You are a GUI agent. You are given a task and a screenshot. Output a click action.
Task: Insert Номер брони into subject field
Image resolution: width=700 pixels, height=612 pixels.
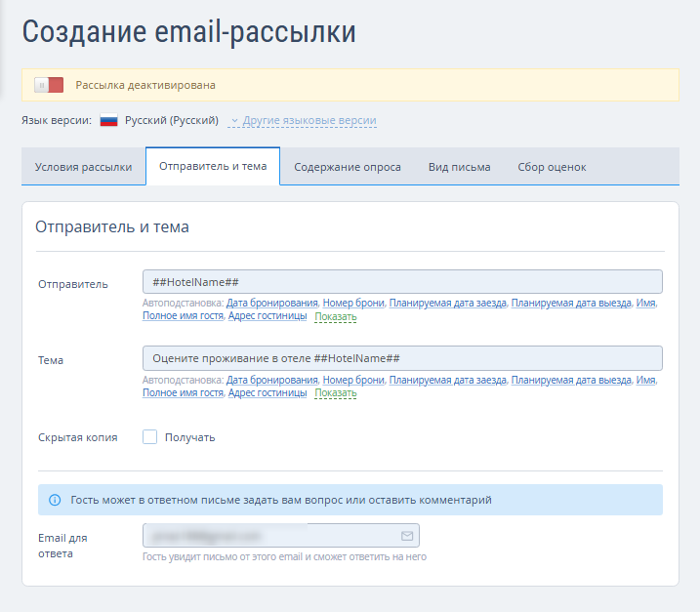pyautogui.click(x=353, y=380)
